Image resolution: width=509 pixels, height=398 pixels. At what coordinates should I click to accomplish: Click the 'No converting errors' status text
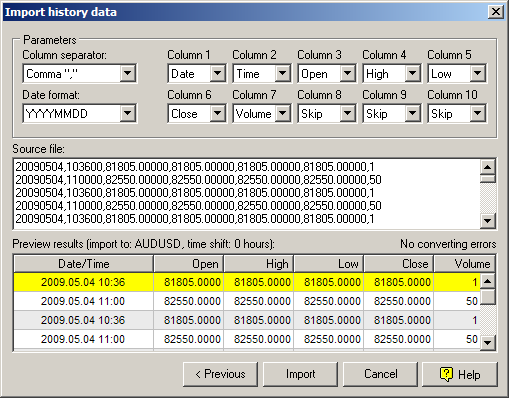coord(448,244)
